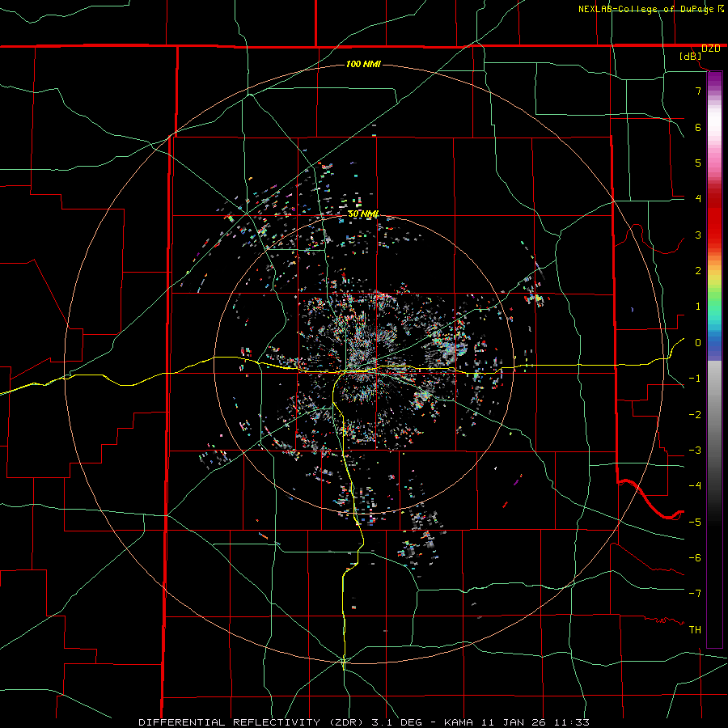
Task: Click the 'DZD' legend title
Action: click(711, 49)
